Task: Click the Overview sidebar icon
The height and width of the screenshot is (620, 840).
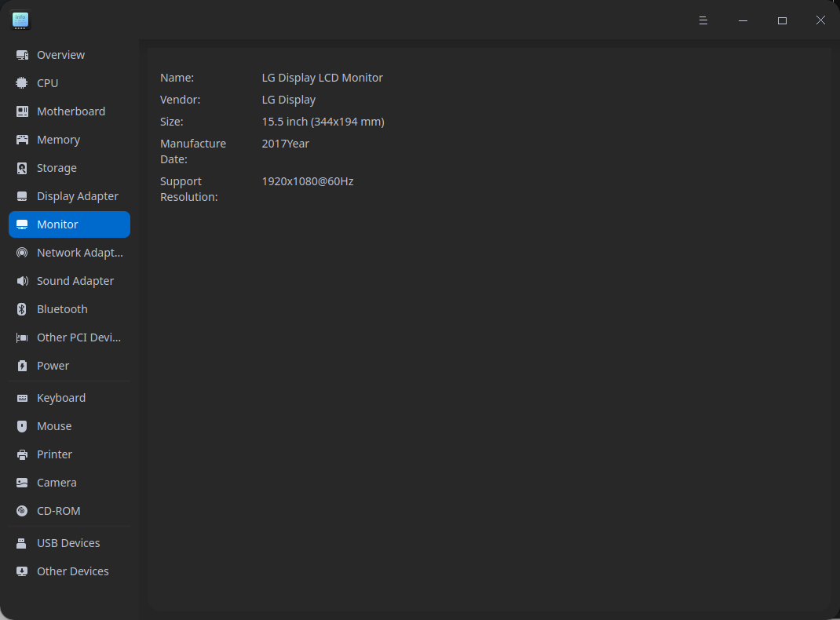Action: click(x=22, y=55)
